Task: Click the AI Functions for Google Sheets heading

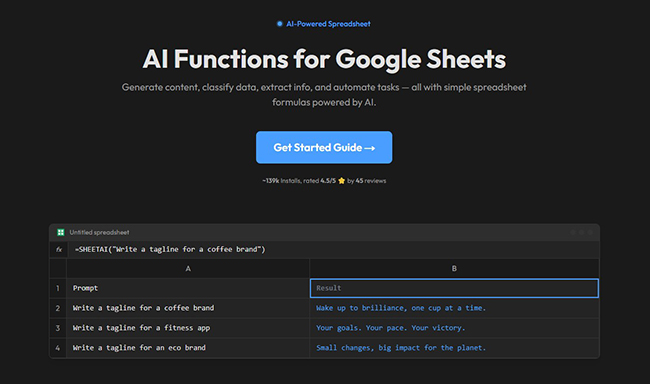Action: pos(324,59)
